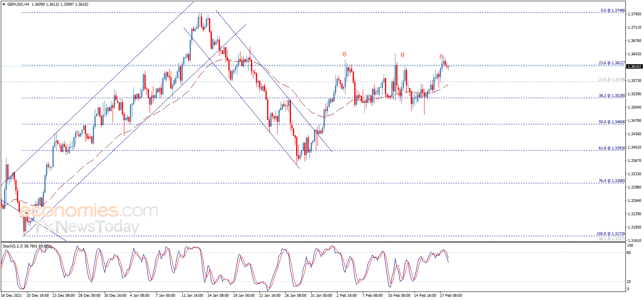Click the red down arrow above 17 Feb peak
The image size is (644, 300).
[441, 57]
